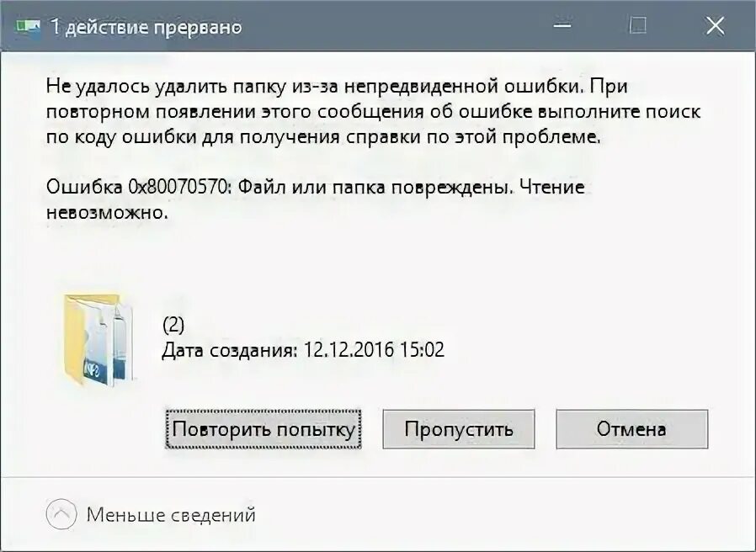Click the word "невозможно." in error text

click(108, 212)
